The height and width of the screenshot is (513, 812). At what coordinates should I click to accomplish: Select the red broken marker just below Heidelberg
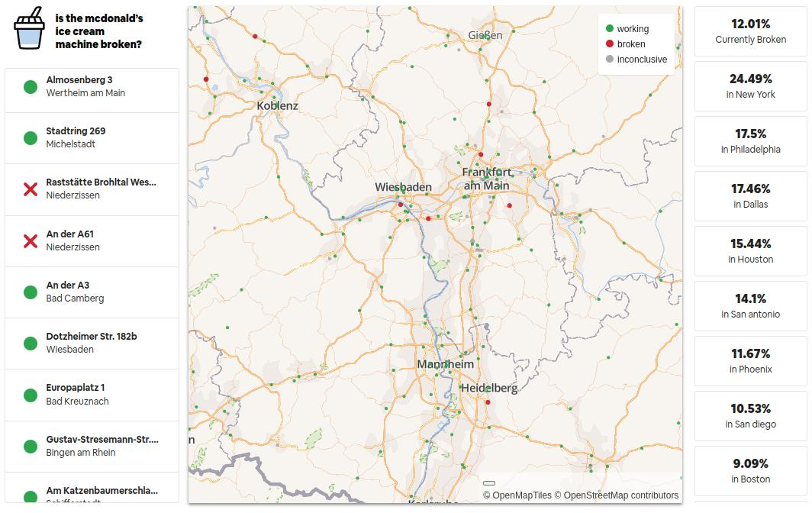pos(488,402)
